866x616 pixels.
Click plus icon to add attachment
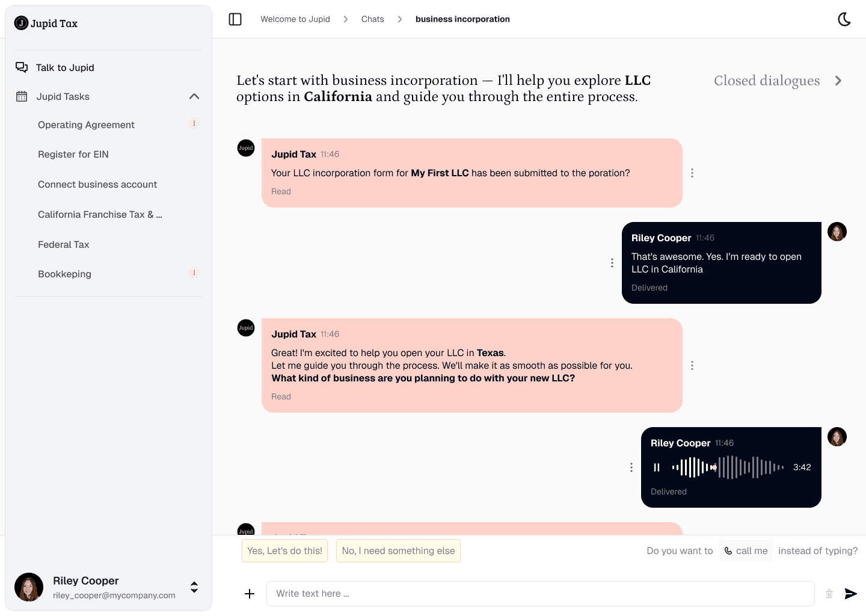pos(250,594)
